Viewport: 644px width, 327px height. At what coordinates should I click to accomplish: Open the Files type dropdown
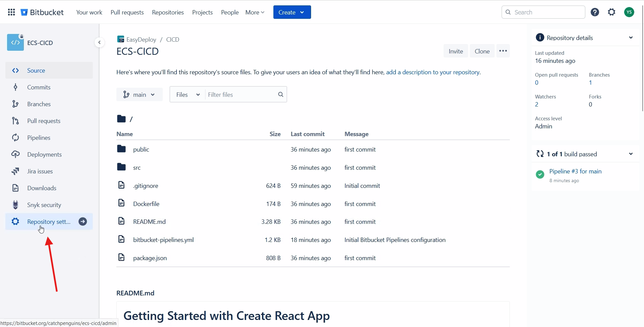pos(188,95)
